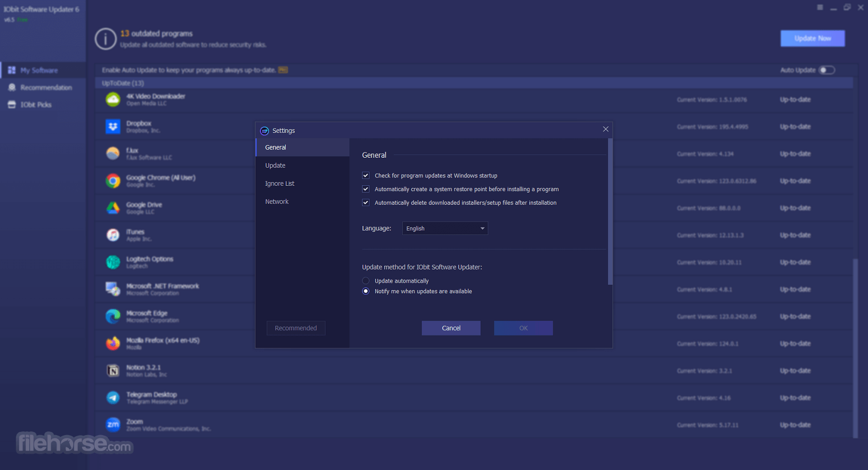This screenshot has height=470, width=868.
Task: Open My Software in the sidebar
Action: tap(43, 70)
